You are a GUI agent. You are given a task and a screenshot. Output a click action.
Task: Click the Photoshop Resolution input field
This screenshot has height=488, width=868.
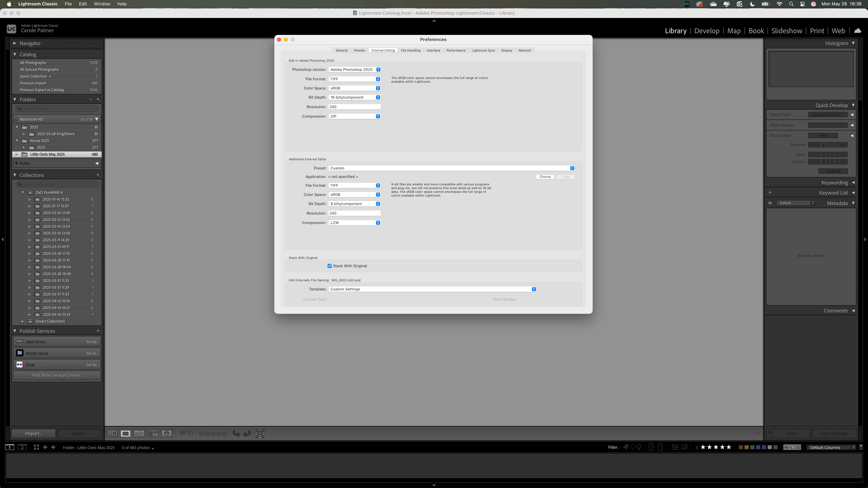pyautogui.click(x=354, y=107)
